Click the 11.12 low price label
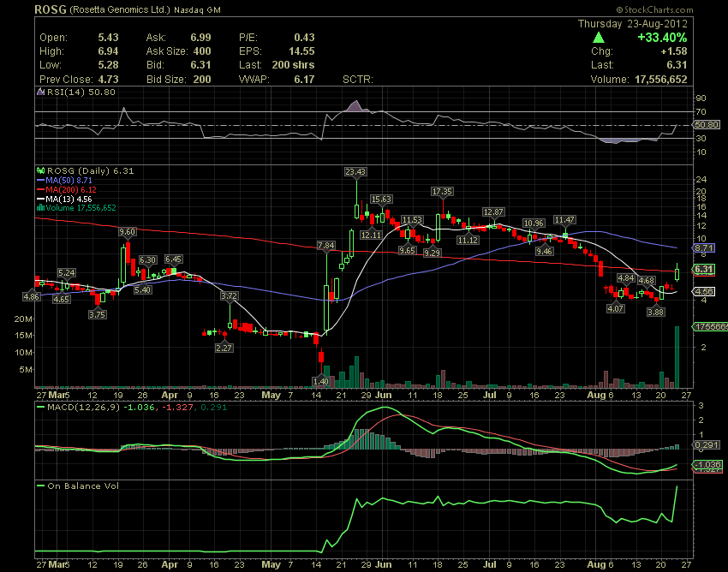Image resolution: width=728 pixels, height=572 pixels. [468, 240]
